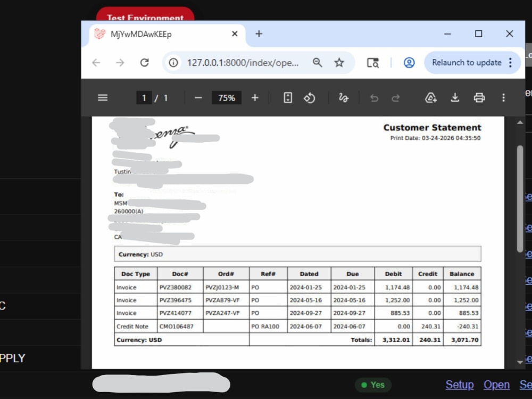
Task: Rotate the PDF counterclockwise
Action: [x=309, y=98]
